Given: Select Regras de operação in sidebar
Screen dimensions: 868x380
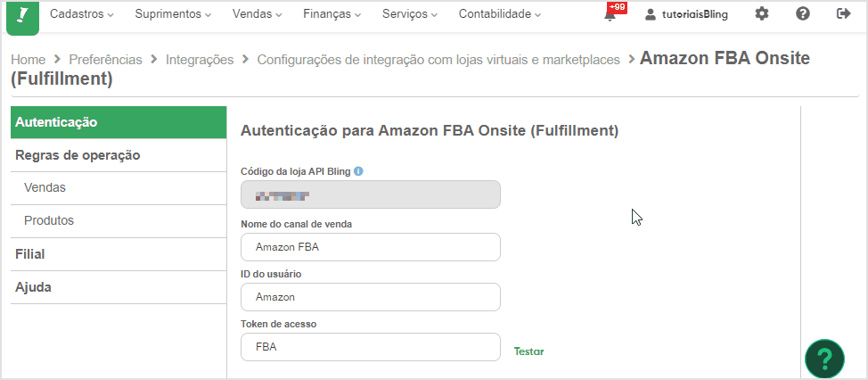Looking at the screenshot, I should click(x=119, y=155).
